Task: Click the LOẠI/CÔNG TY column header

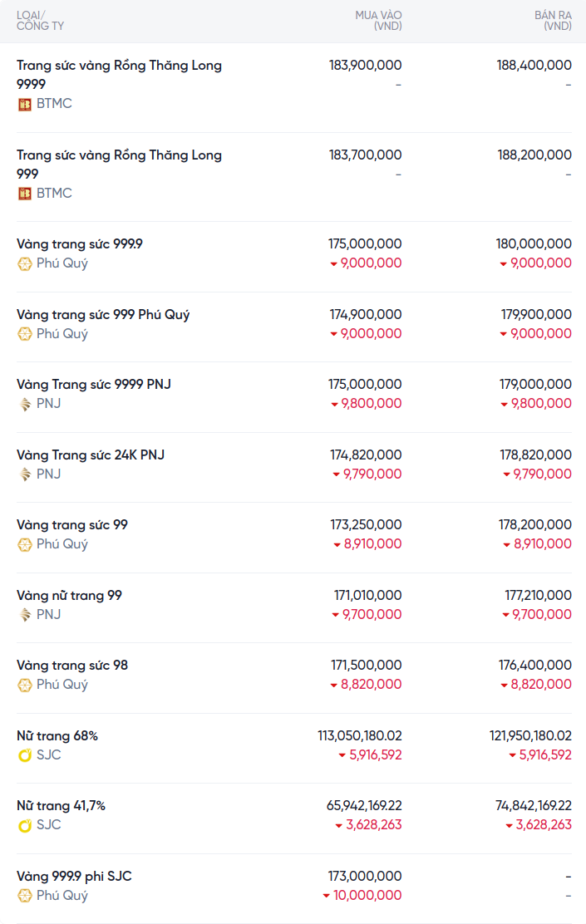Action: pyautogui.click(x=40, y=21)
